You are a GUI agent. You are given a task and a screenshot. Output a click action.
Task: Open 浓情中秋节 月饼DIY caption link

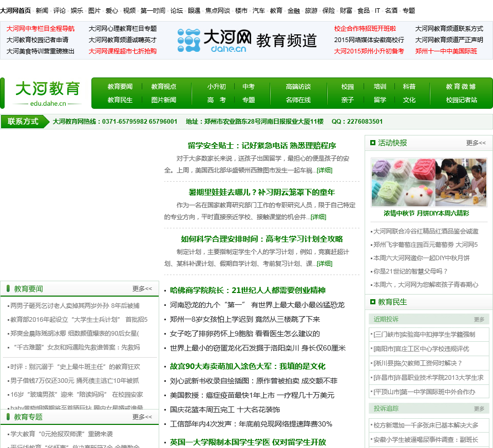(x=426, y=213)
